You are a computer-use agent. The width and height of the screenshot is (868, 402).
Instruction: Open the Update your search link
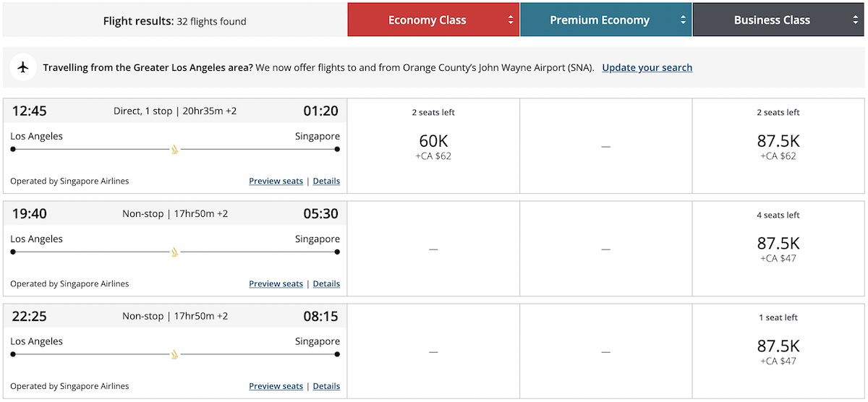[647, 67]
